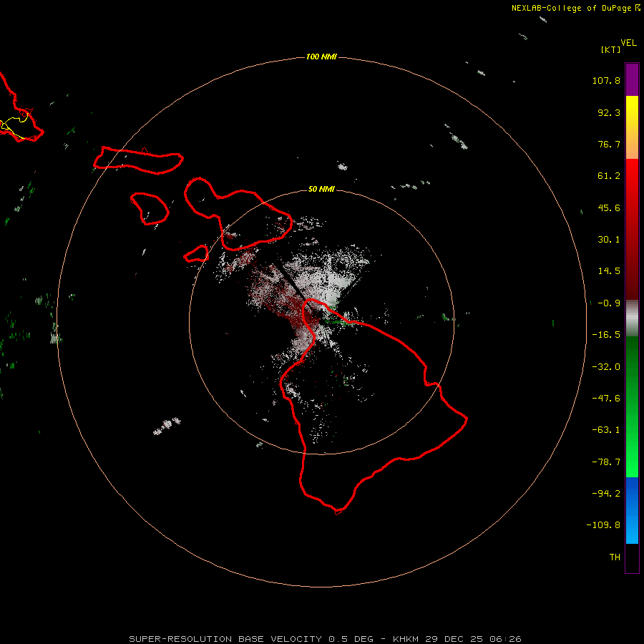Click the blue segment of velocity color bar
Screen dimensions: 644x644
pos(632,510)
